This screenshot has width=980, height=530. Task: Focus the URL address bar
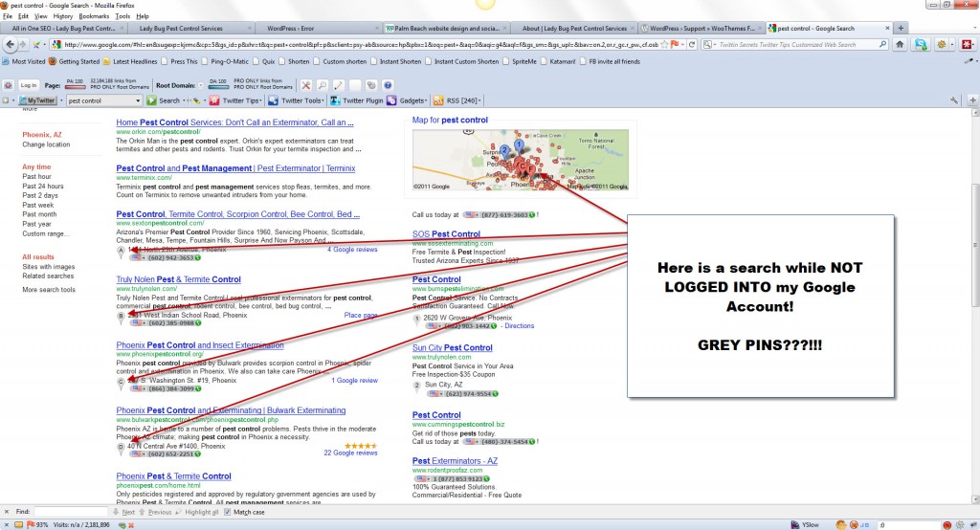356,44
